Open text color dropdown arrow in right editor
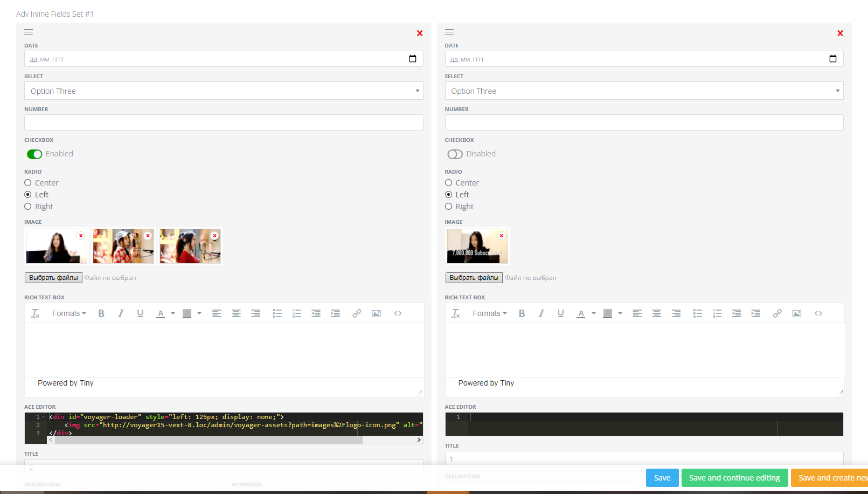The width and height of the screenshot is (868, 494). point(594,313)
